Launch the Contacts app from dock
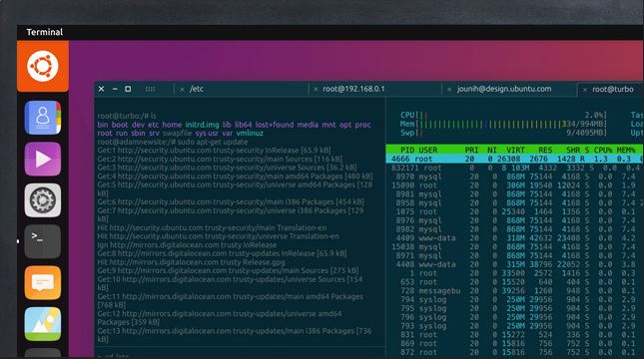Screen dimensions: 644x359 43,118
